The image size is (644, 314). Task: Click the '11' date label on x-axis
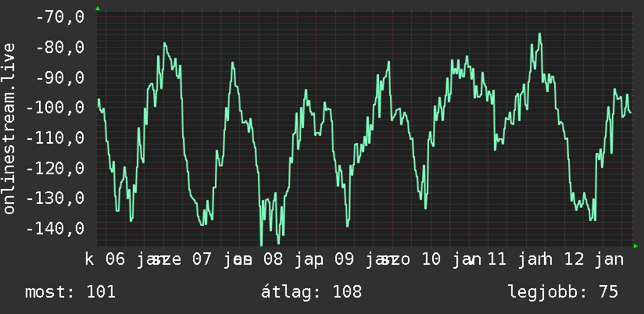pos(497,259)
